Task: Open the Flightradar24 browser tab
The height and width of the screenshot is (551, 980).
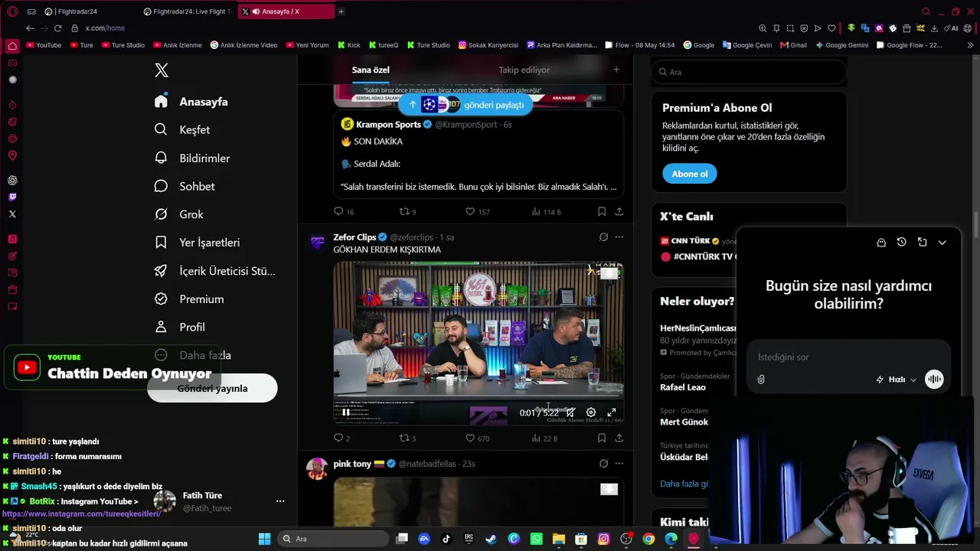Action: [x=87, y=11]
